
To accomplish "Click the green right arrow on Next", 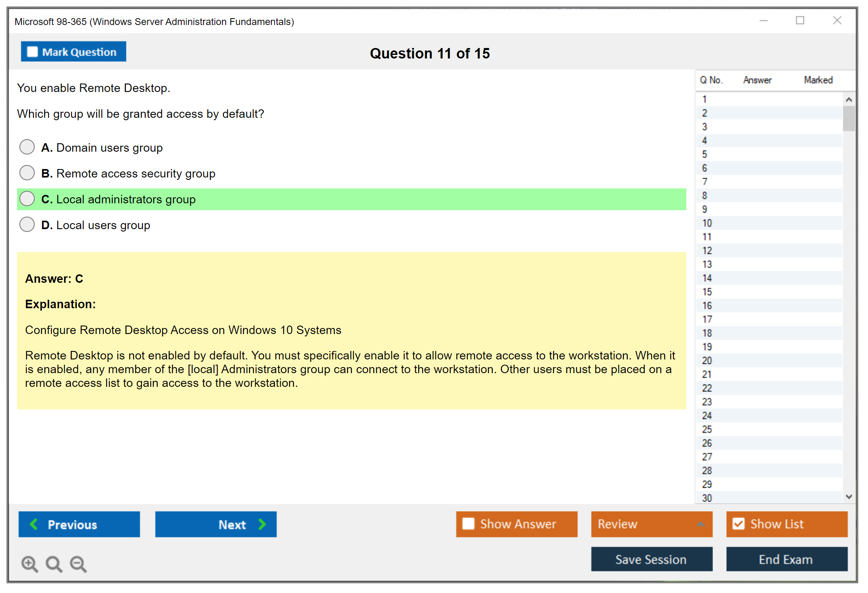I will (x=262, y=524).
